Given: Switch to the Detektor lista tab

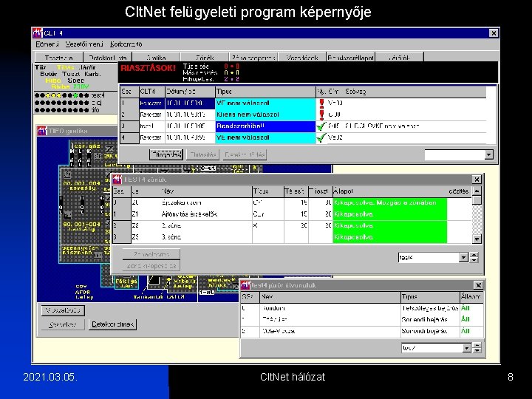Looking at the screenshot, I should tap(108, 58).
